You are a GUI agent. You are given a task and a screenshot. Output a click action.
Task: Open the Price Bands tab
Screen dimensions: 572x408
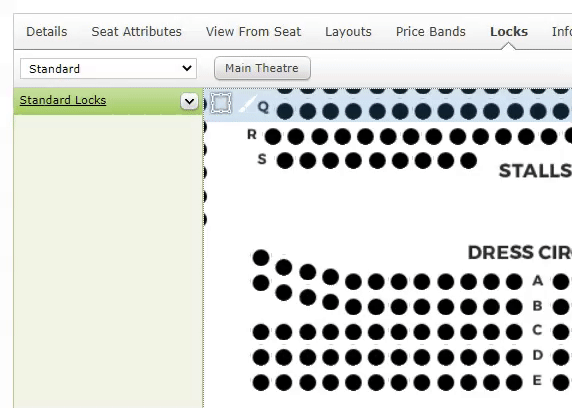(431, 32)
